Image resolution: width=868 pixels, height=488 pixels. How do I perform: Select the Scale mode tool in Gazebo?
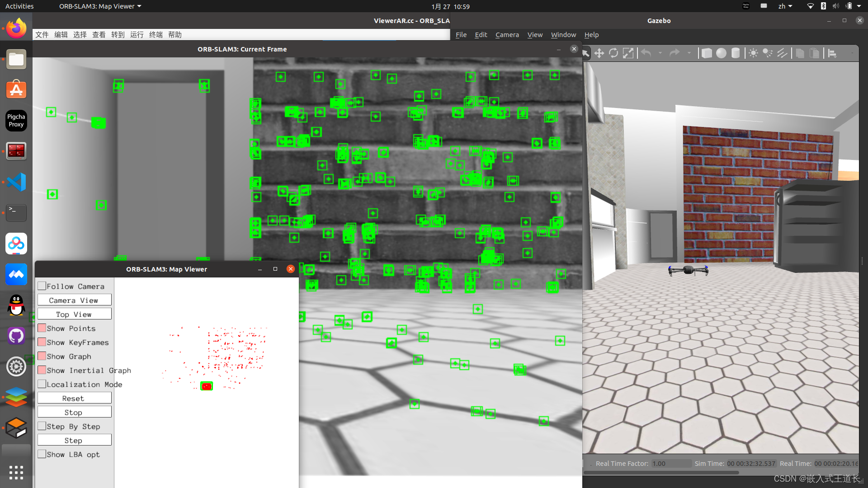tap(628, 53)
